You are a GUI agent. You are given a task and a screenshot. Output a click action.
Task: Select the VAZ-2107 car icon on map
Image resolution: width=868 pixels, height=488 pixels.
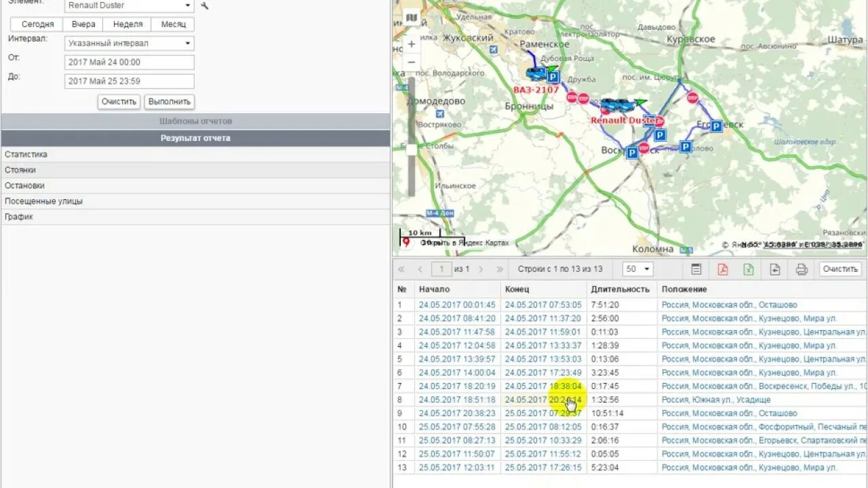[x=536, y=73]
